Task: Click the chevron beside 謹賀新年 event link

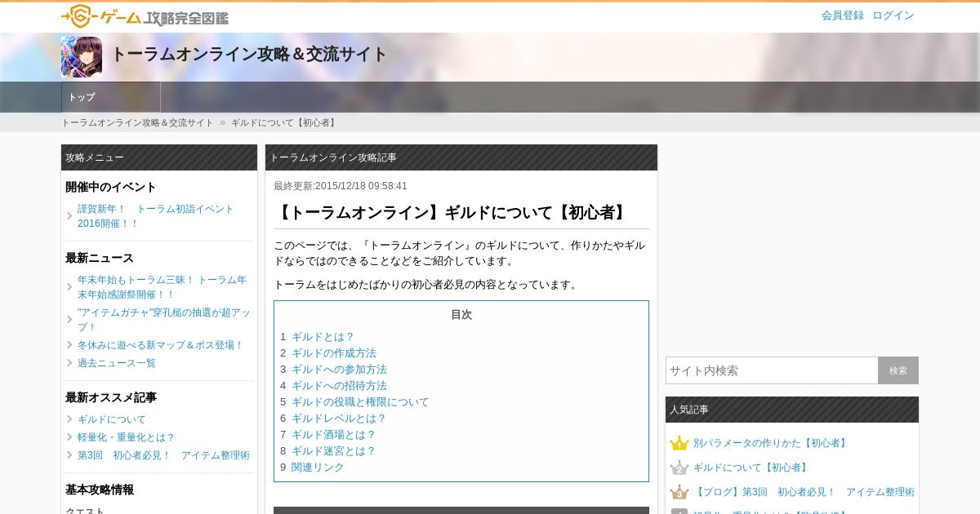Action: (69, 216)
